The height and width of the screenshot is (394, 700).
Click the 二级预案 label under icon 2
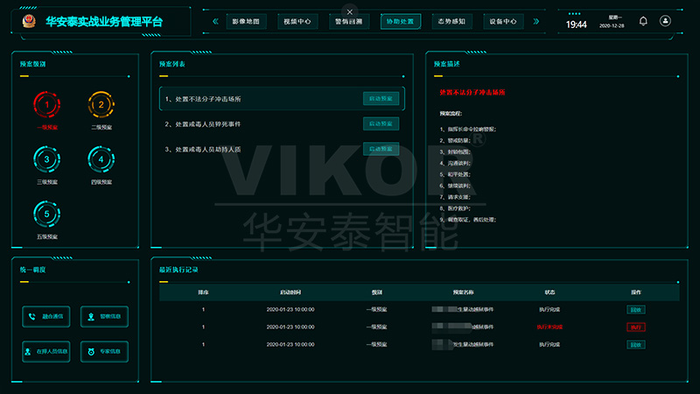101,128
